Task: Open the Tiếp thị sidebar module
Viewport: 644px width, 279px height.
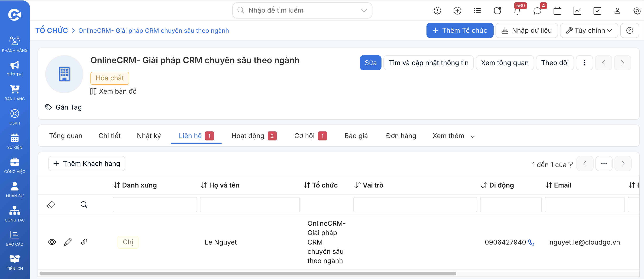Action: 15,68
